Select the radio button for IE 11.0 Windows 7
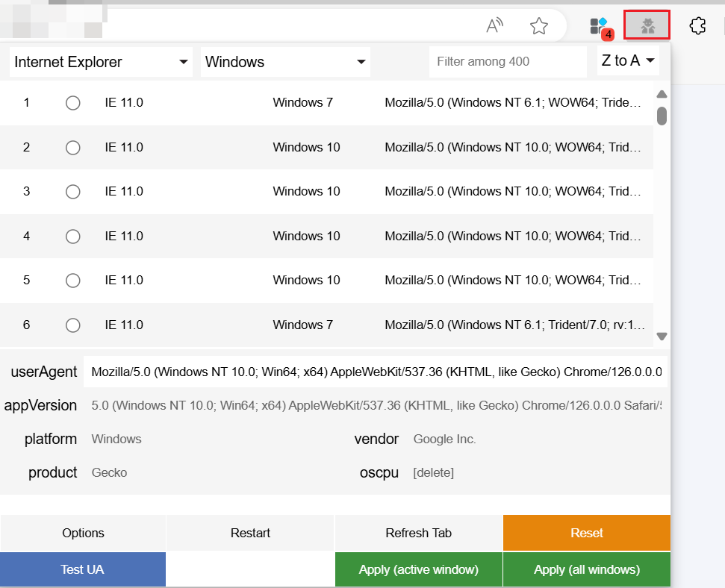Viewport: 725px width, 588px height. 72,103
